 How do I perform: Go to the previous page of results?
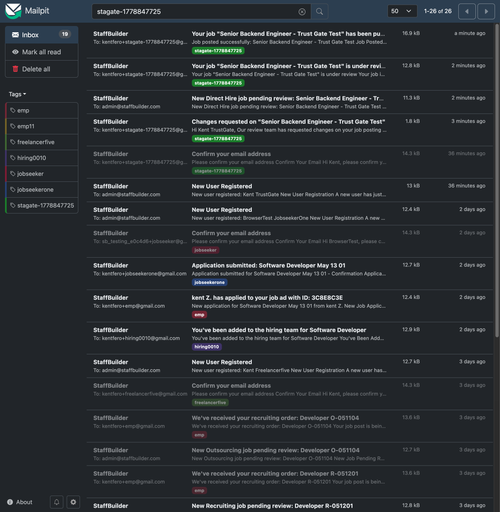[467, 12]
